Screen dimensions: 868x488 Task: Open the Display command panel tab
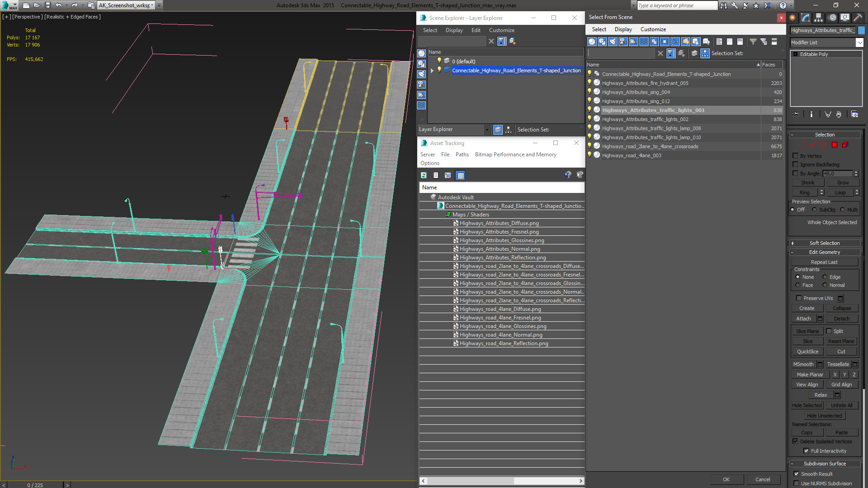click(x=844, y=18)
